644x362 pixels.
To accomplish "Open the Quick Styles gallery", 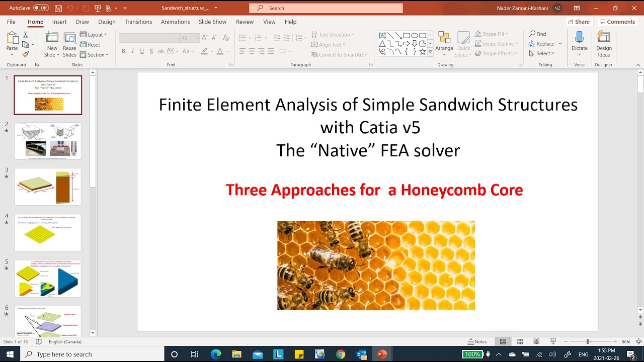I will tap(464, 44).
